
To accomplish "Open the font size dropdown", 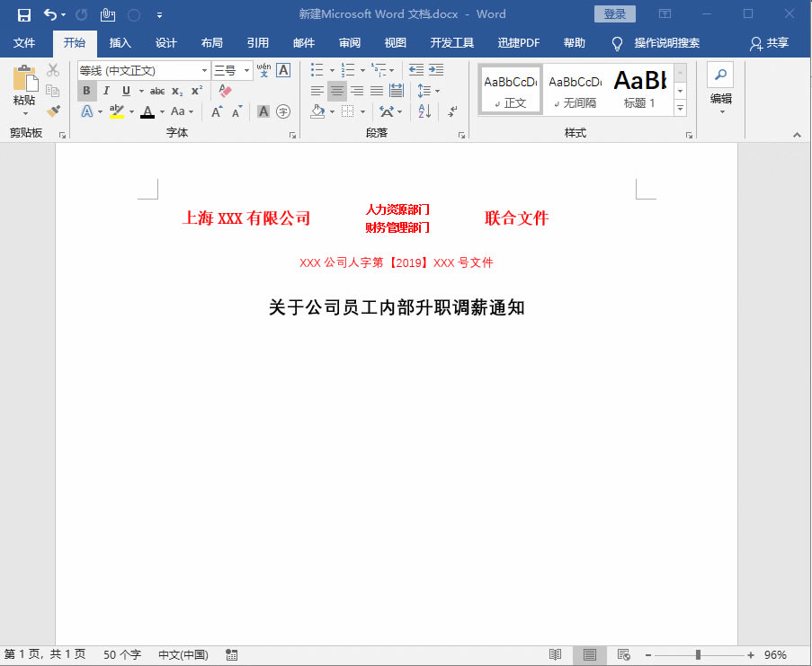I will pos(246,70).
